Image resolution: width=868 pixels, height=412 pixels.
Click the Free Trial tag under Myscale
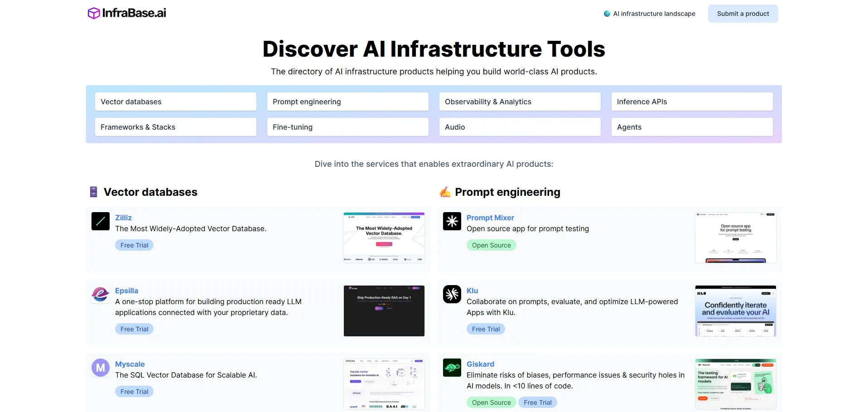tap(134, 392)
